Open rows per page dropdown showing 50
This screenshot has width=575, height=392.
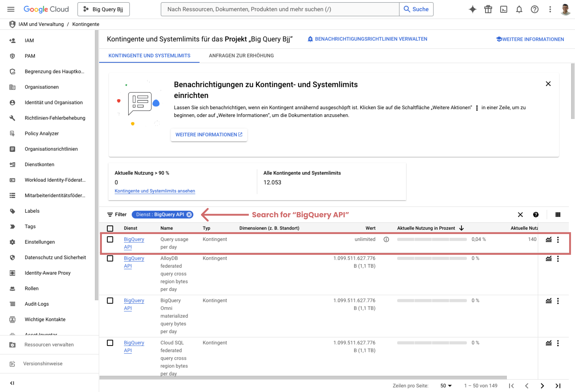[x=446, y=386]
